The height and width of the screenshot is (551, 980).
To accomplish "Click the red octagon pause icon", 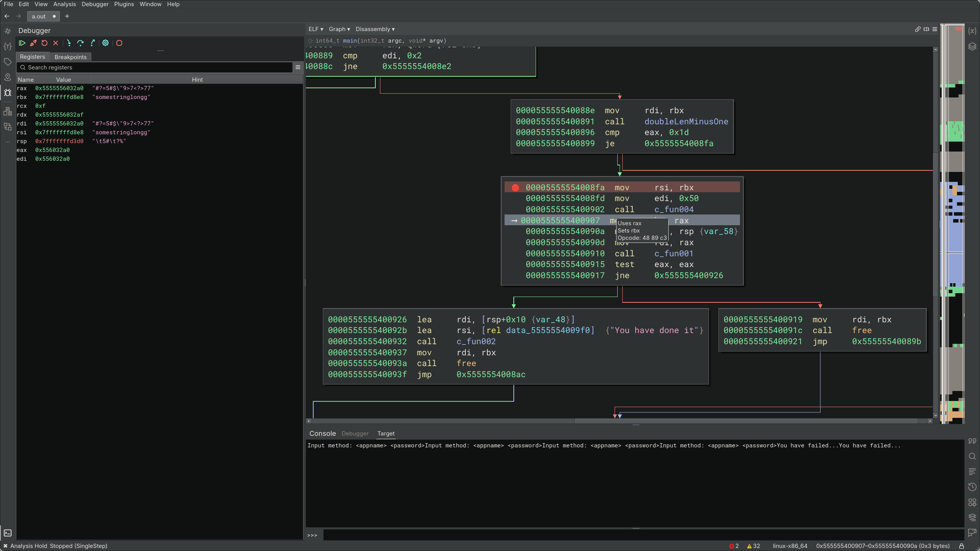I will 119,43.
